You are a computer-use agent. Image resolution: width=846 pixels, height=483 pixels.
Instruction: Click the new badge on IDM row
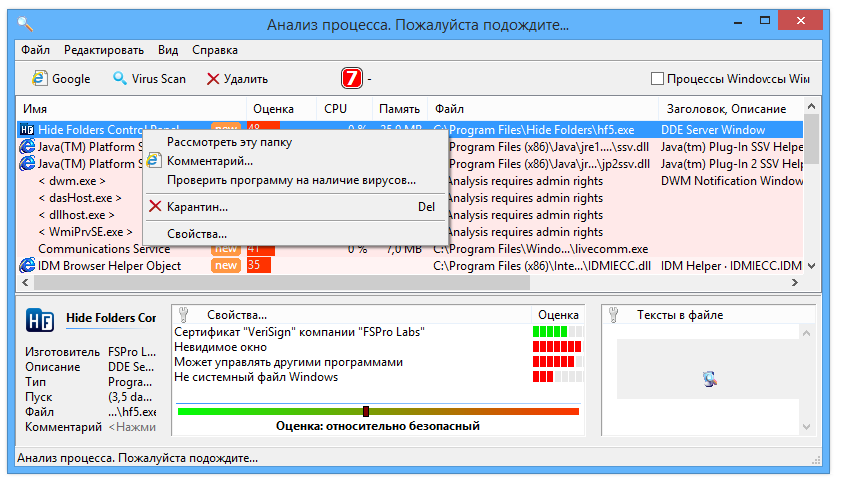[226, 266]
